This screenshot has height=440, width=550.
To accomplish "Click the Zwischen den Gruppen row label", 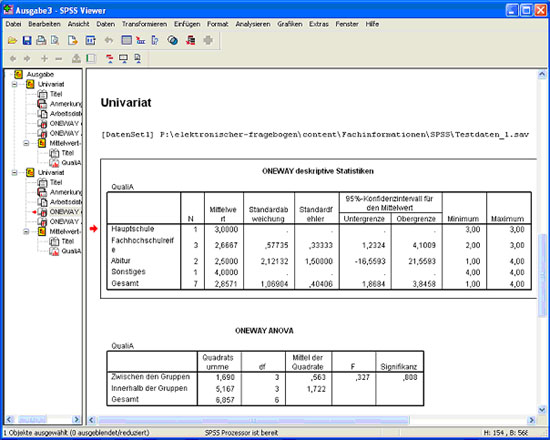I will coord(150,377).
